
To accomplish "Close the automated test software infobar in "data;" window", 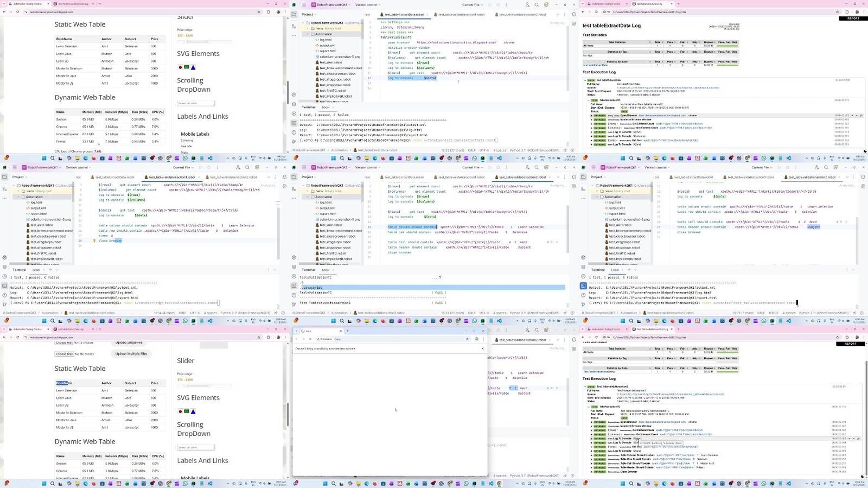I will point(482,348).
